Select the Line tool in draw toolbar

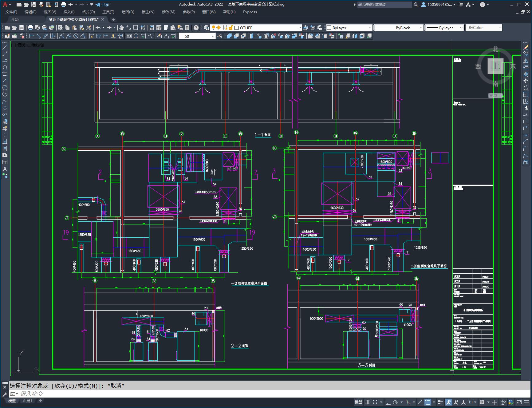tap(5, 47)
